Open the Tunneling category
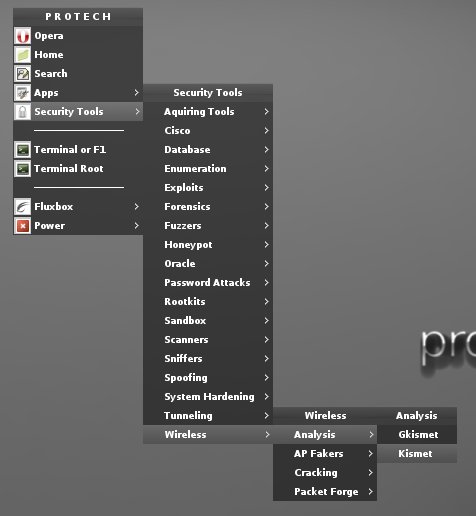Screen dimensions: 476x516 coord(208,416)
